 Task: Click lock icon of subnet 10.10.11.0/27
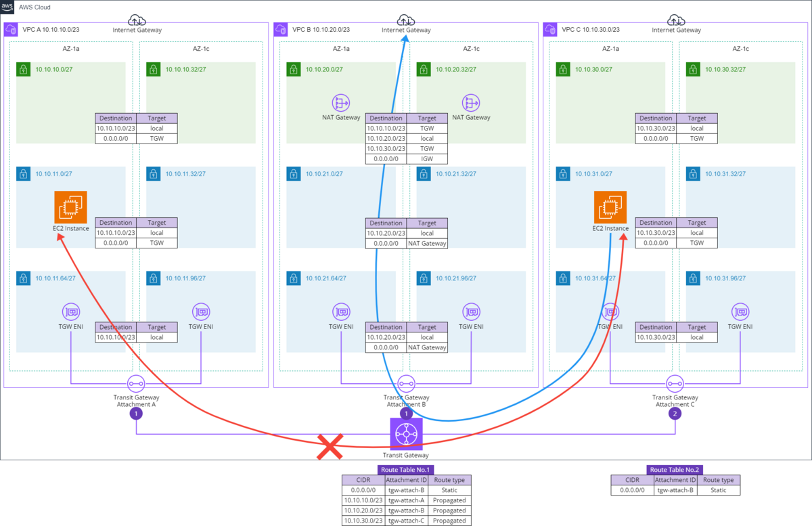coord(23,174)
